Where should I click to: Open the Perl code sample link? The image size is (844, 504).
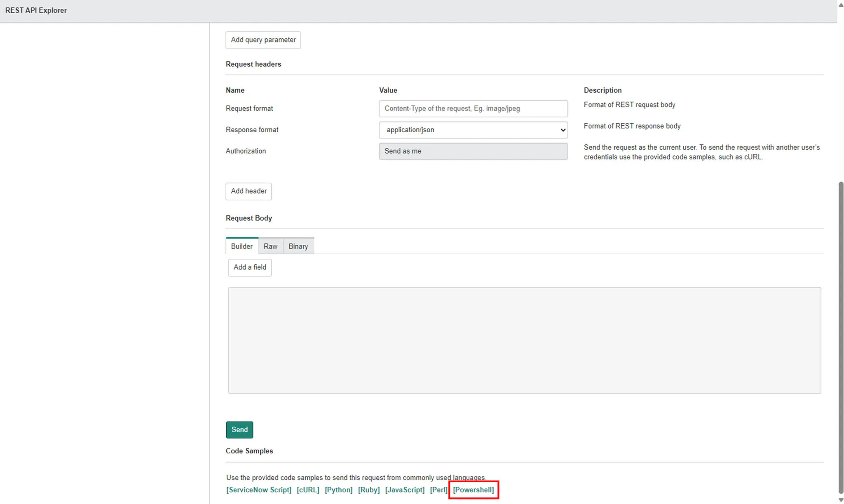click(438, 490)
